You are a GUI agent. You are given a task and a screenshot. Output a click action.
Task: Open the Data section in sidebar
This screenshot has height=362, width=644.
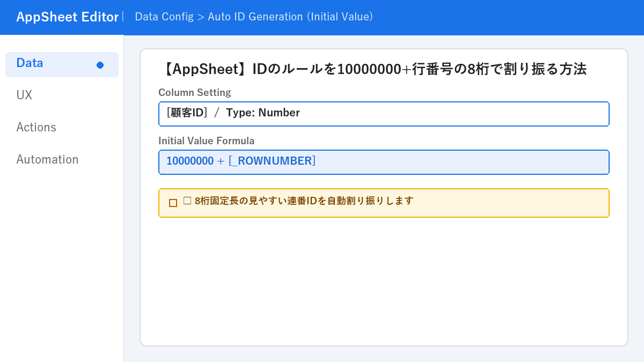pos(62,64)
